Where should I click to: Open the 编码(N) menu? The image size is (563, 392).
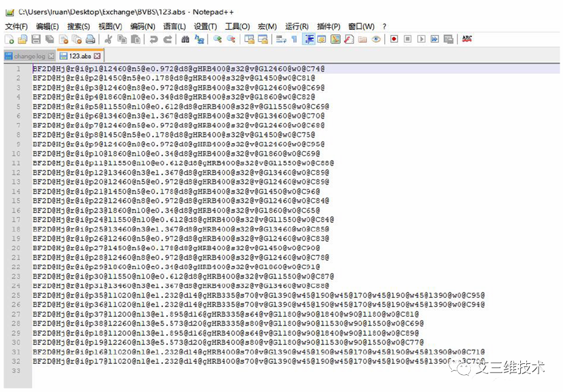(x=142, y=27)
